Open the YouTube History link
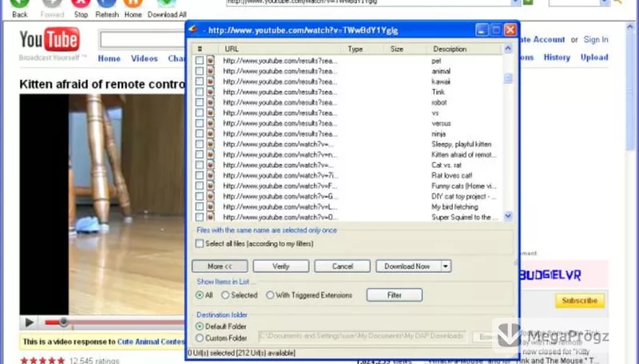639x364 pixels. click(557, 57)
